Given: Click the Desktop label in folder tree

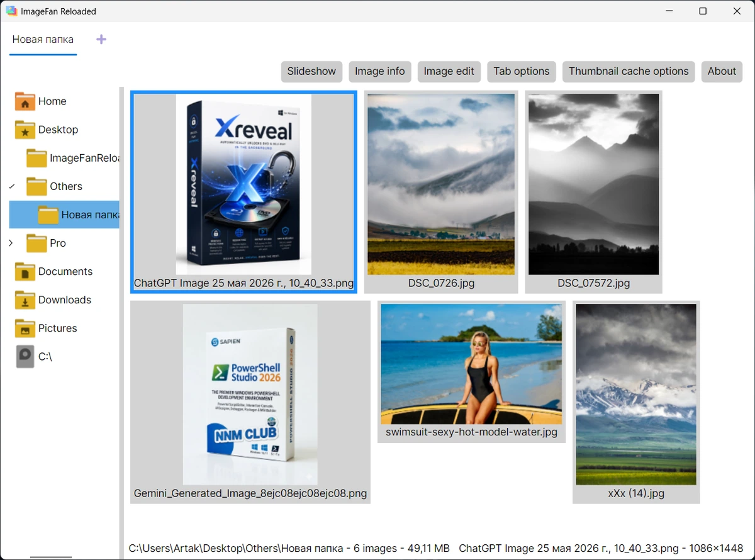Looking at the screenshot, I should 58,130.
